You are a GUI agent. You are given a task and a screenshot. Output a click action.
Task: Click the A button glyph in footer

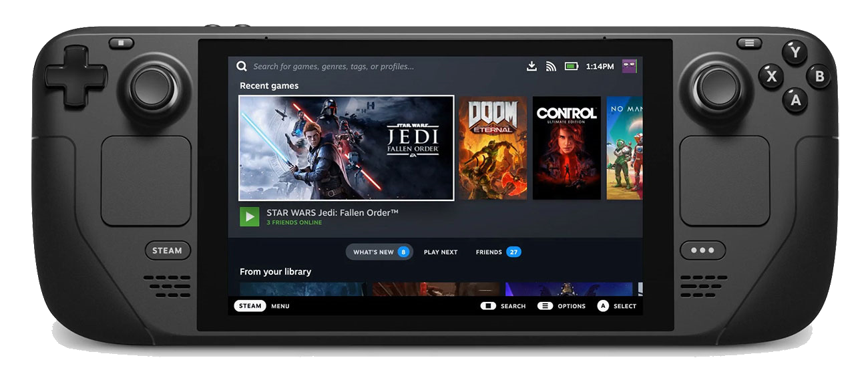(x=603, y=306)
